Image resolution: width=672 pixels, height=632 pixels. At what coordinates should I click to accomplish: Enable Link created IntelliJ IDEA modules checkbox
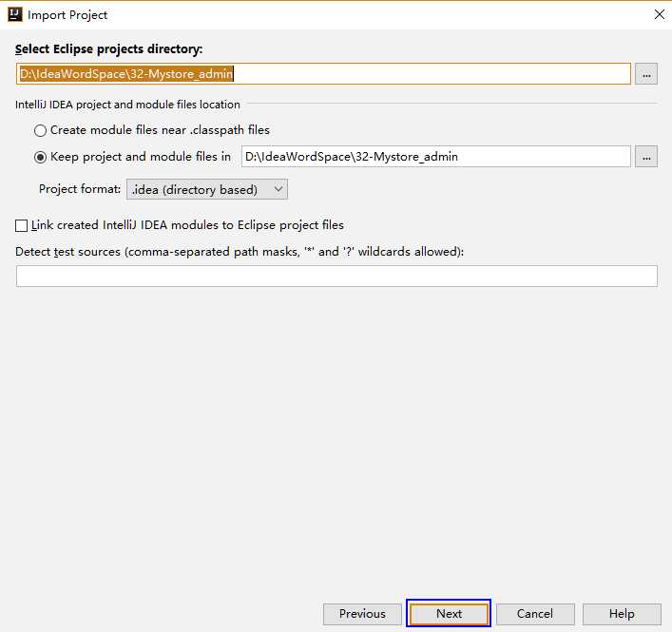point(22,225)
